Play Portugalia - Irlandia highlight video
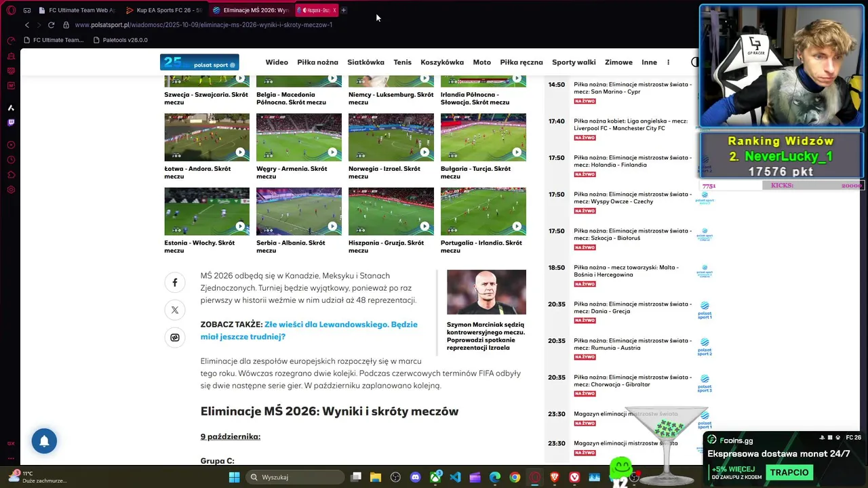Screen dimensions: 868x488 [484, 211]
